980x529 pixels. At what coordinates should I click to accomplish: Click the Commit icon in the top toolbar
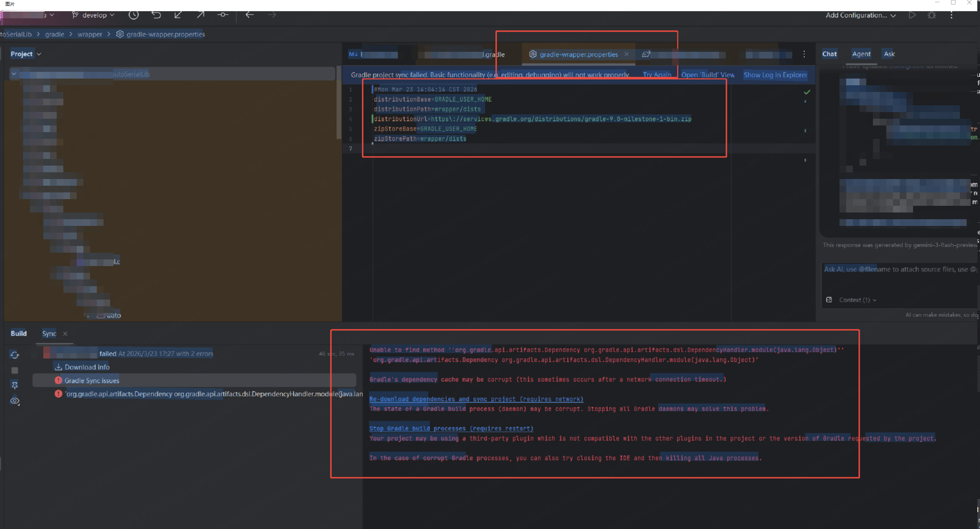click(x=223, y=15)
